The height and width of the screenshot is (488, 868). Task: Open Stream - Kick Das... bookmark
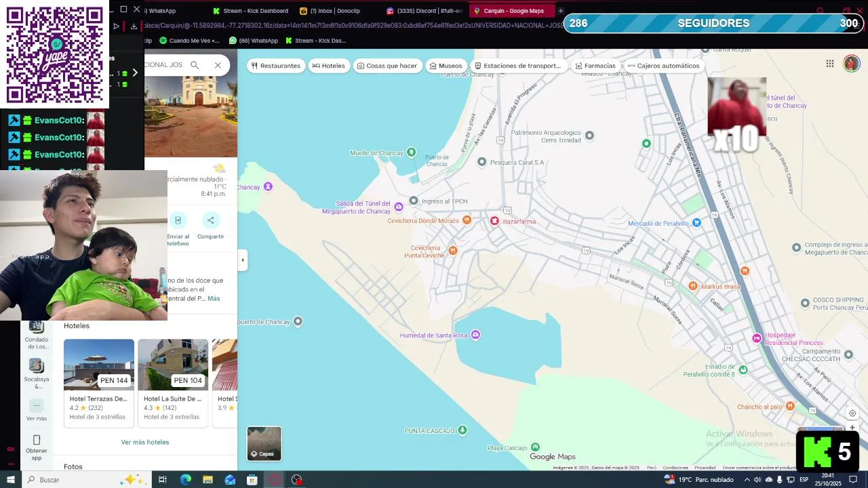316,41
